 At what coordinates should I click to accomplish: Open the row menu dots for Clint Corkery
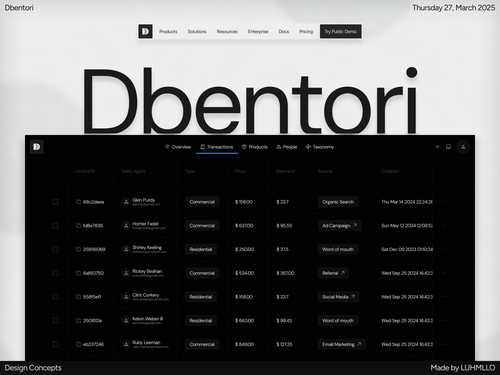pos(444,297)
